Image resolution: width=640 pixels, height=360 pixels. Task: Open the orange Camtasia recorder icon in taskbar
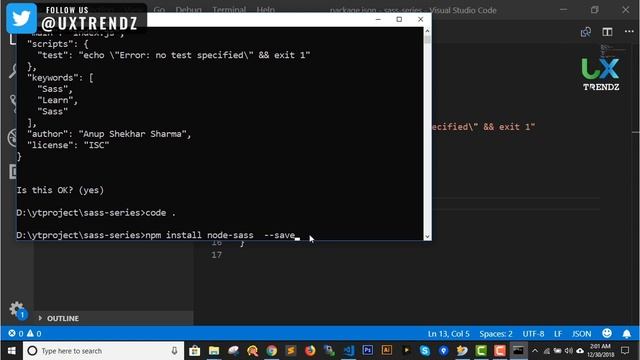500,351
